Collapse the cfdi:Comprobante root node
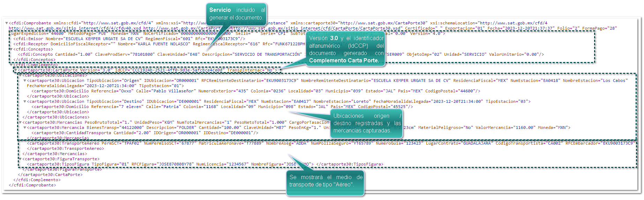Screen dimensions: 644x200 tap(7, 23)
